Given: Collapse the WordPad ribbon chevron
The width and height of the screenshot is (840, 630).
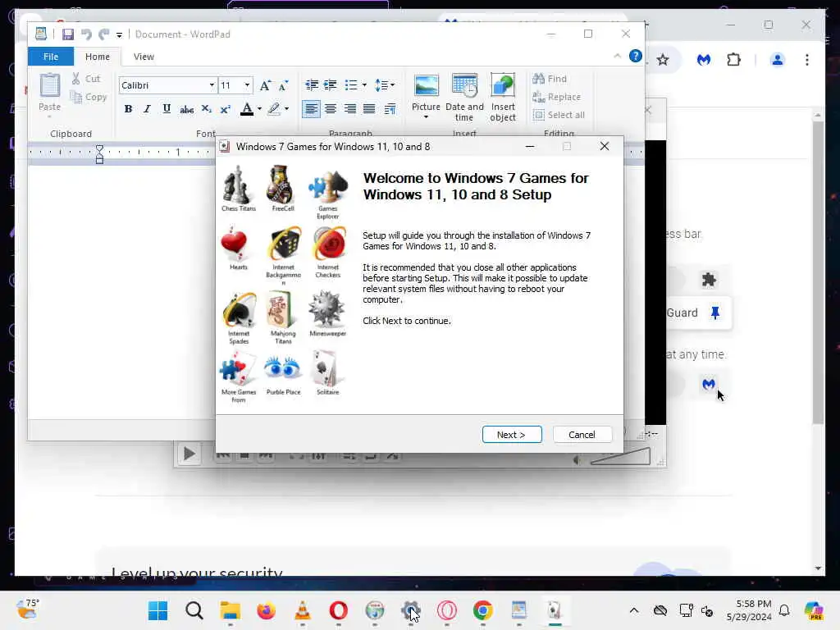Looking at the screenshot, I should (617, 56).
